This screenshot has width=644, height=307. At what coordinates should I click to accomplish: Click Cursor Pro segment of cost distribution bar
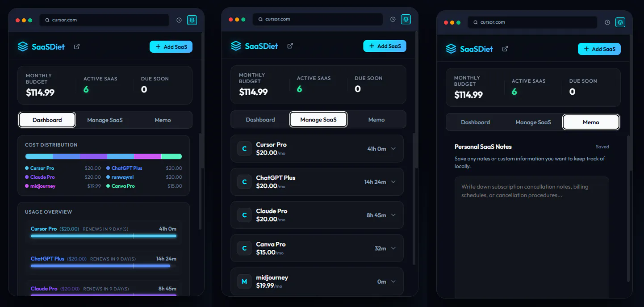click(x=39, y=156)
